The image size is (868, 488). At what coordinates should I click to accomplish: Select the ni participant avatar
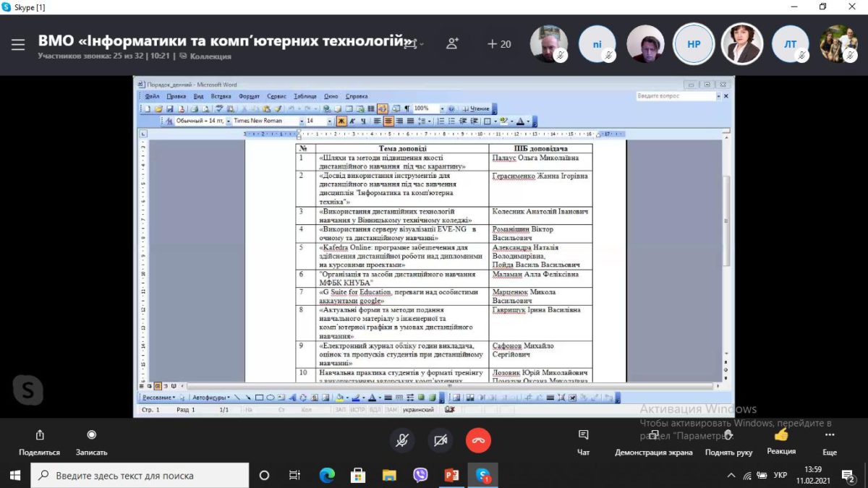(597, 44)
